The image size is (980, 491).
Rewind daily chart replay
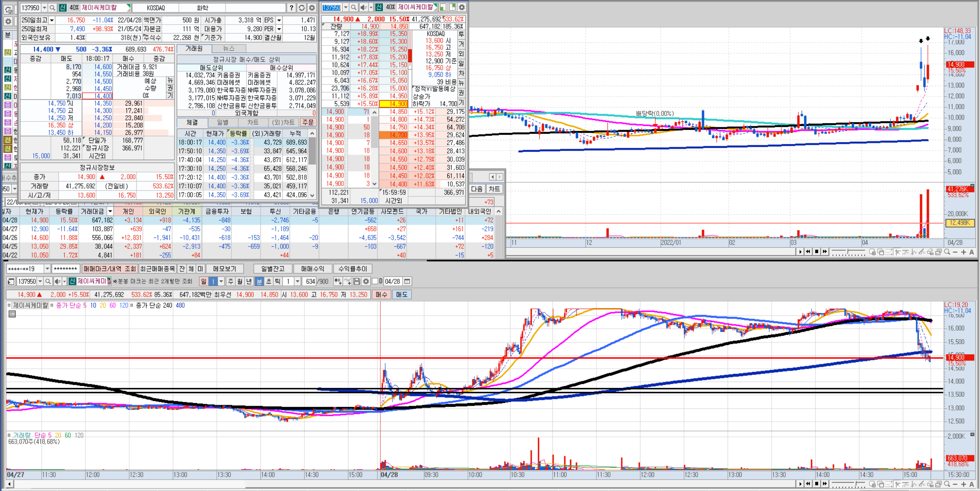click(x=808, y=252)
